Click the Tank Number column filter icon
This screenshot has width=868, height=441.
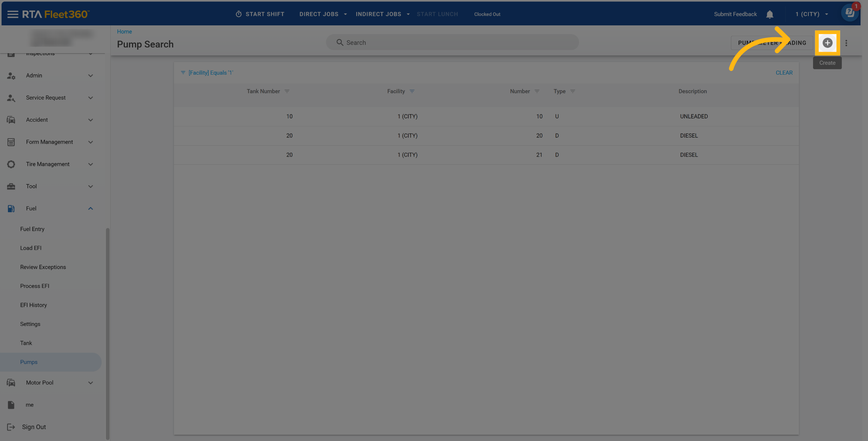(x=287, y=91)
